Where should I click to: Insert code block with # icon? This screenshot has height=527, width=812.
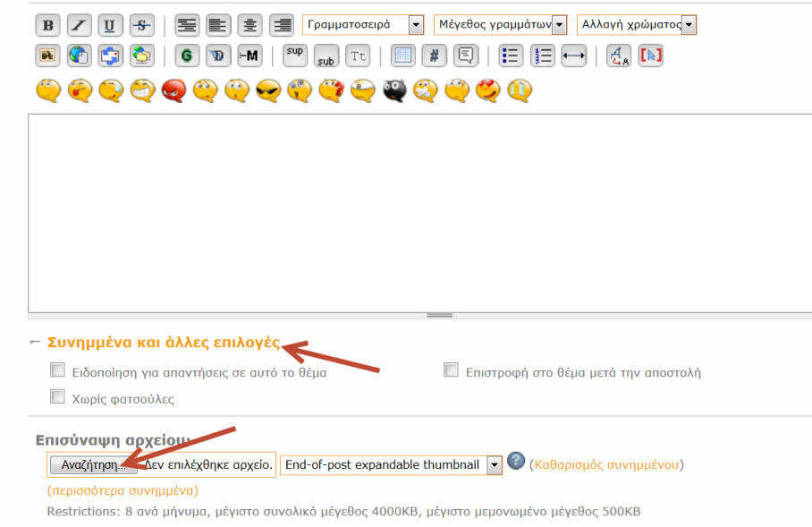click(x=434, y=55)
